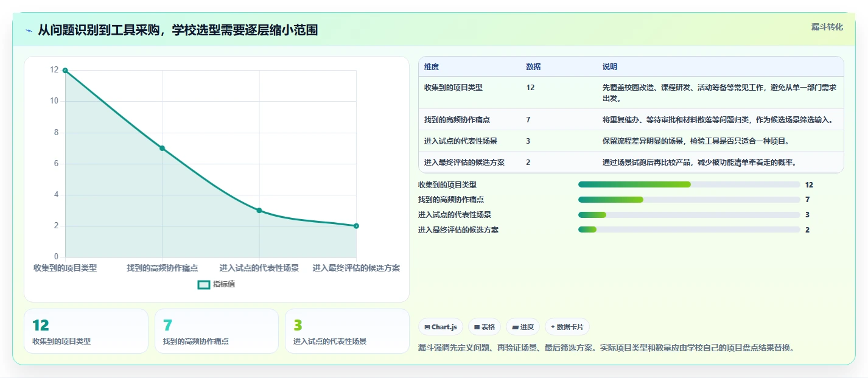This screenshot has height=378, width=868.
Task: Click the description starting 将重复催办
Action: point(718,119)
